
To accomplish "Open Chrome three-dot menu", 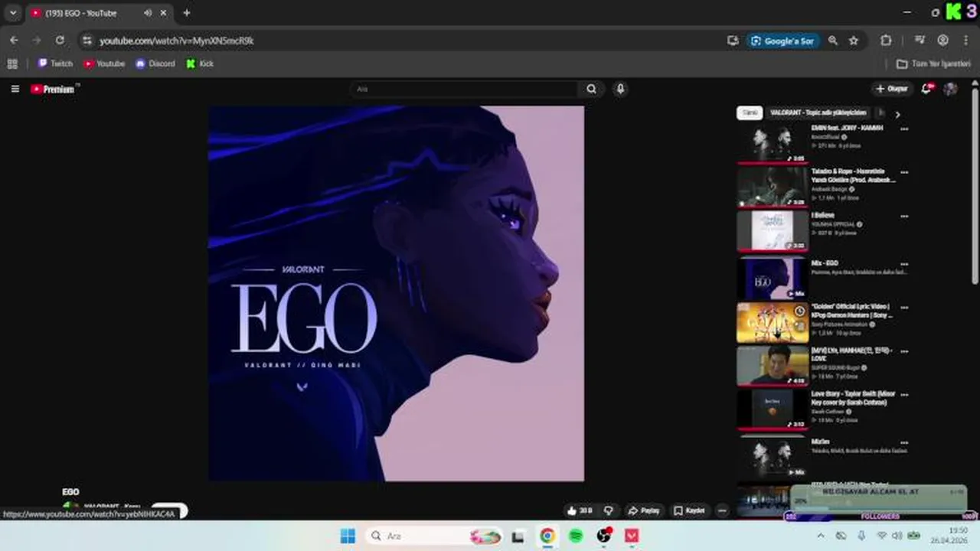I will [x=965, y=41].
